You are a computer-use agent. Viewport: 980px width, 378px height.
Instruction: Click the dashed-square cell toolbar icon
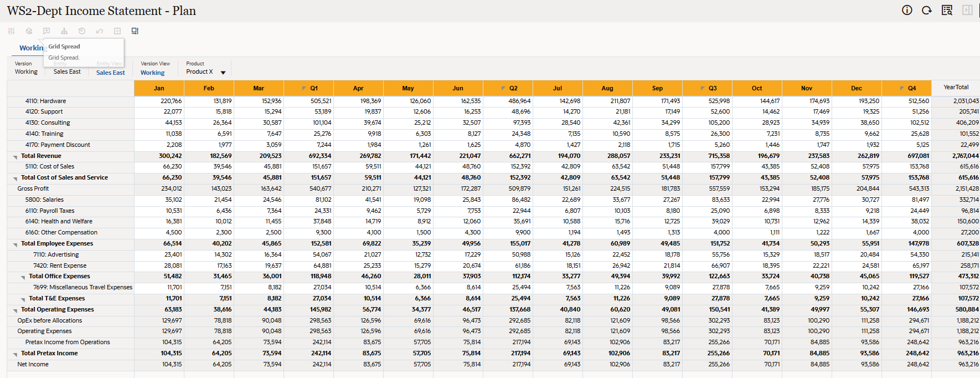[x=117, y=31]
